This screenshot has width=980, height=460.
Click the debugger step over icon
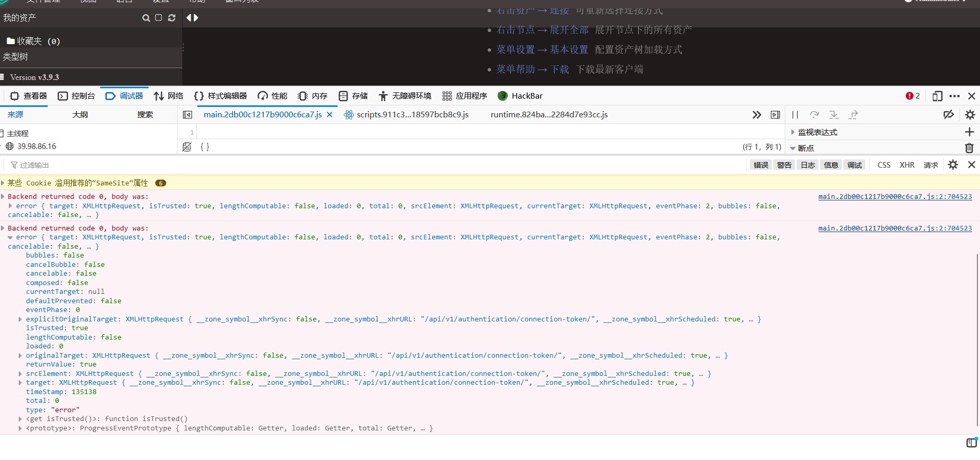point(814,115)
